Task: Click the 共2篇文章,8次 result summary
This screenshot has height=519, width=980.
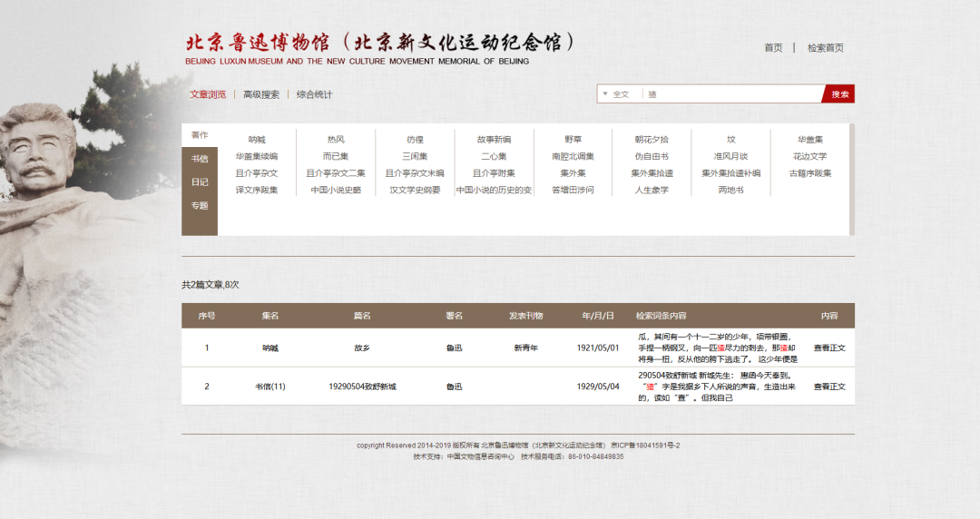Action: pos(210,285)
